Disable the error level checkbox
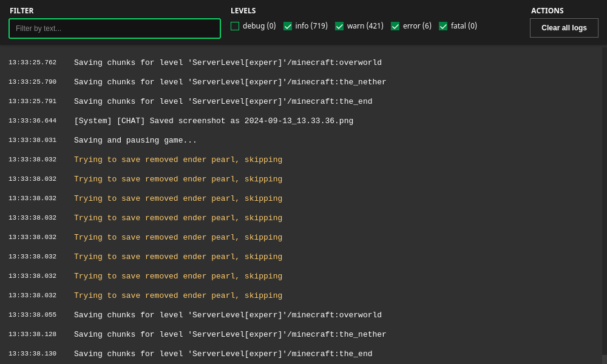The image size is (607, 364). tap(395, 26)
